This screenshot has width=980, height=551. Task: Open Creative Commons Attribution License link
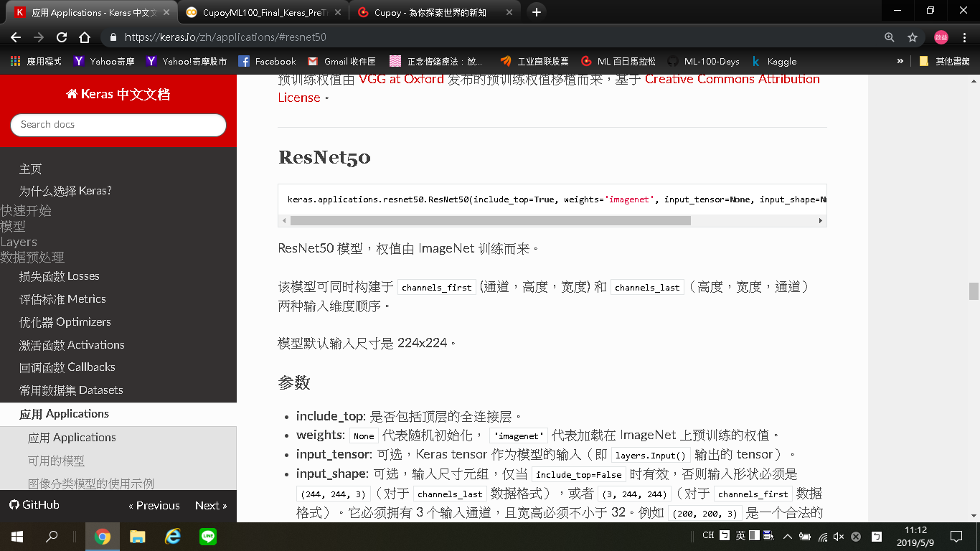tap(549, 88)
